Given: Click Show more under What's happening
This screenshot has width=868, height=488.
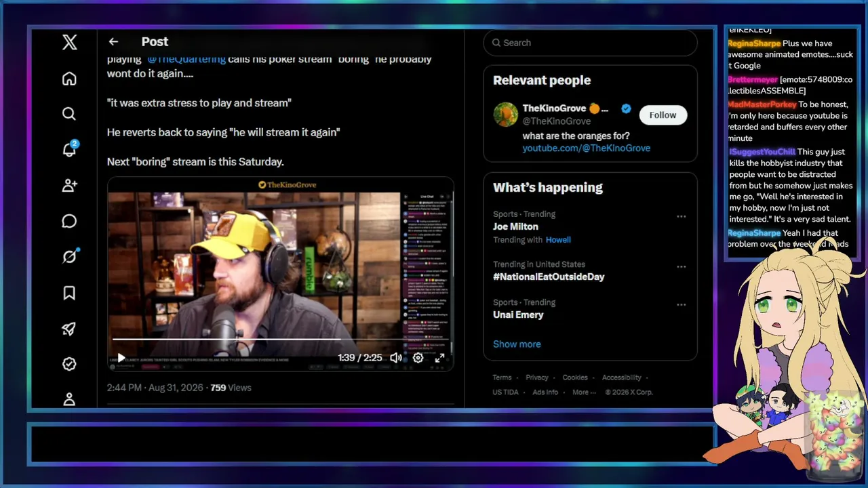Looking at the screenshot, I should pyautogui.click(x=517, y=344).
